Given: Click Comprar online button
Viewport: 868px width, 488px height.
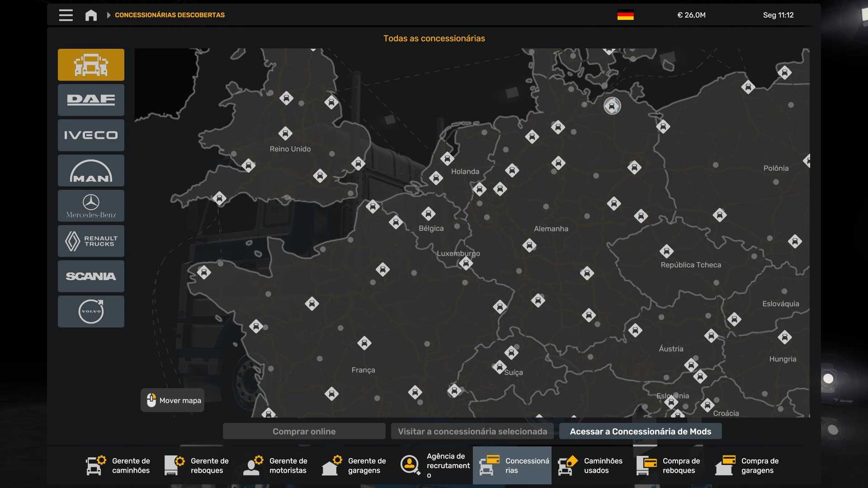Looking at the screenshot, I should (x=304, y=432).
